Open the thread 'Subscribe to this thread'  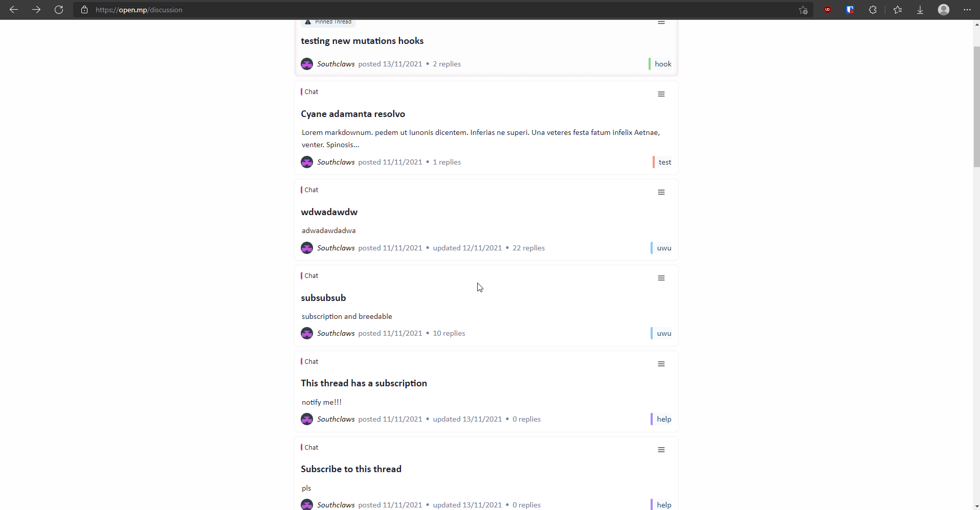point(351,469)
